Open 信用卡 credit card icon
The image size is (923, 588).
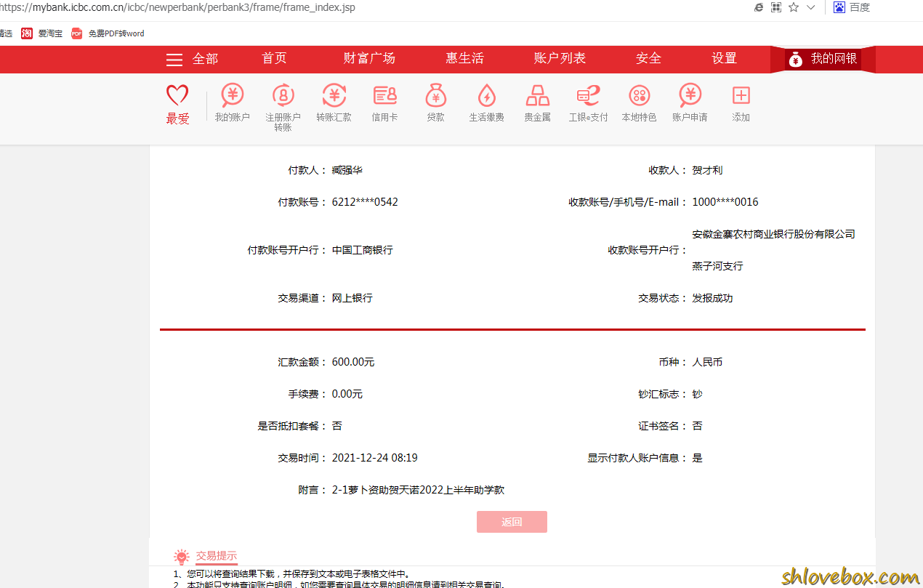point(384,95)
